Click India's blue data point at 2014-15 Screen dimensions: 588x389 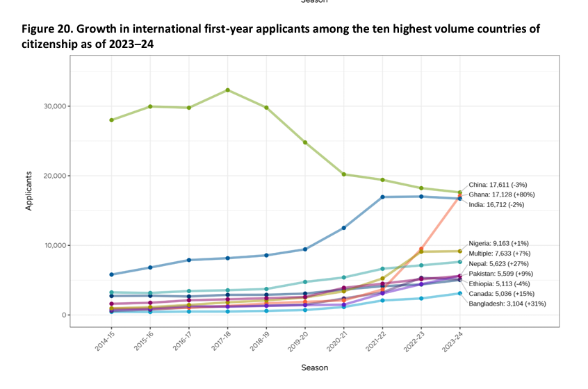pyautogui.click(x=111, y=274)
